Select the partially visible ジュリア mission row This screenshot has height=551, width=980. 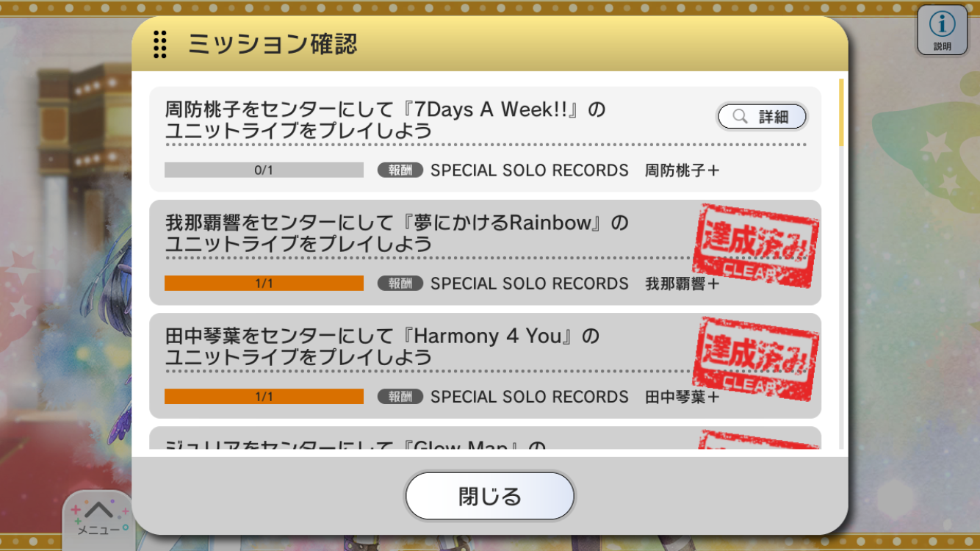click(x=485, y=438)
